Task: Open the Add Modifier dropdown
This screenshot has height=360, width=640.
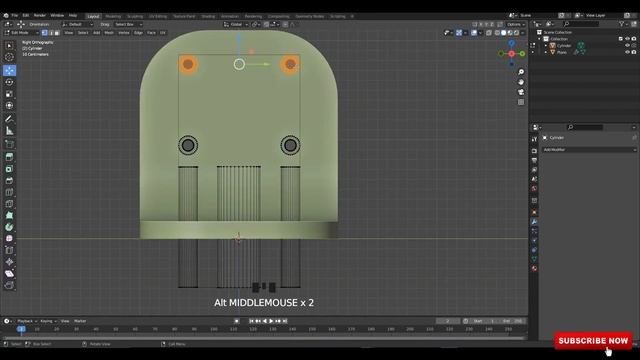Action: click(x=589, y=150)
